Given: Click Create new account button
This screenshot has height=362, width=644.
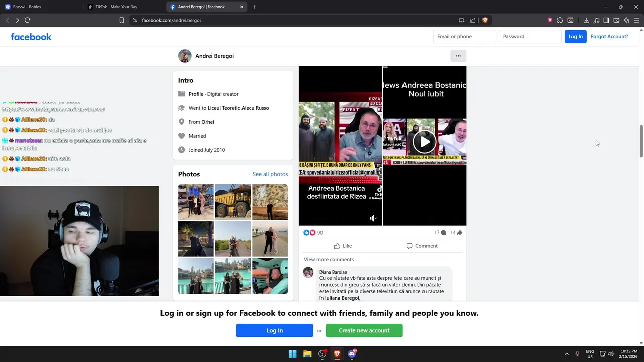Looking at the screenshot, I should pyautogui.click(x=364, y=330).
